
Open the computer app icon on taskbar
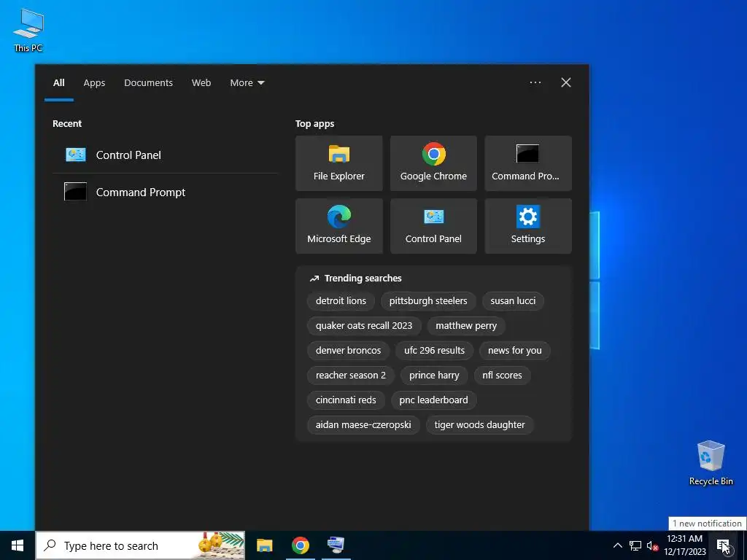point(336,545)
